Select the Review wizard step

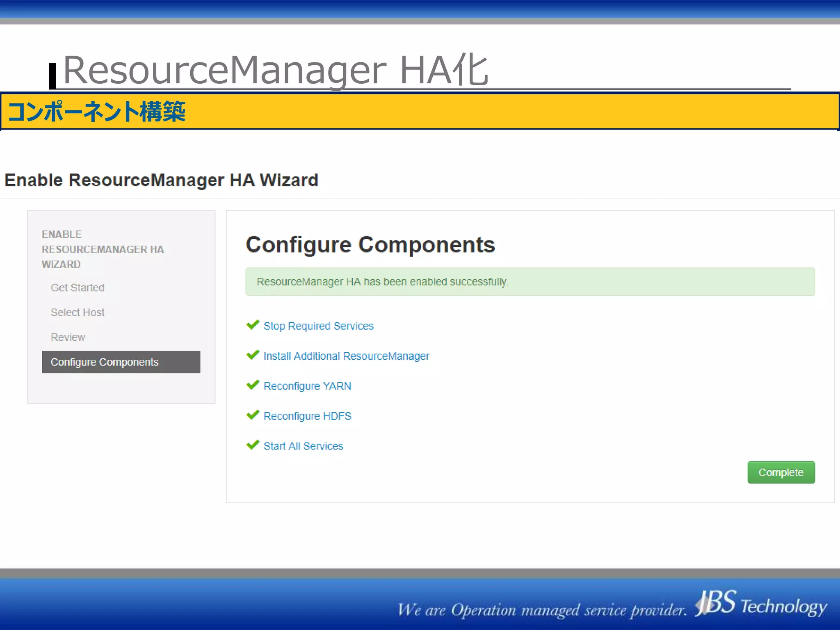(68, 337)
